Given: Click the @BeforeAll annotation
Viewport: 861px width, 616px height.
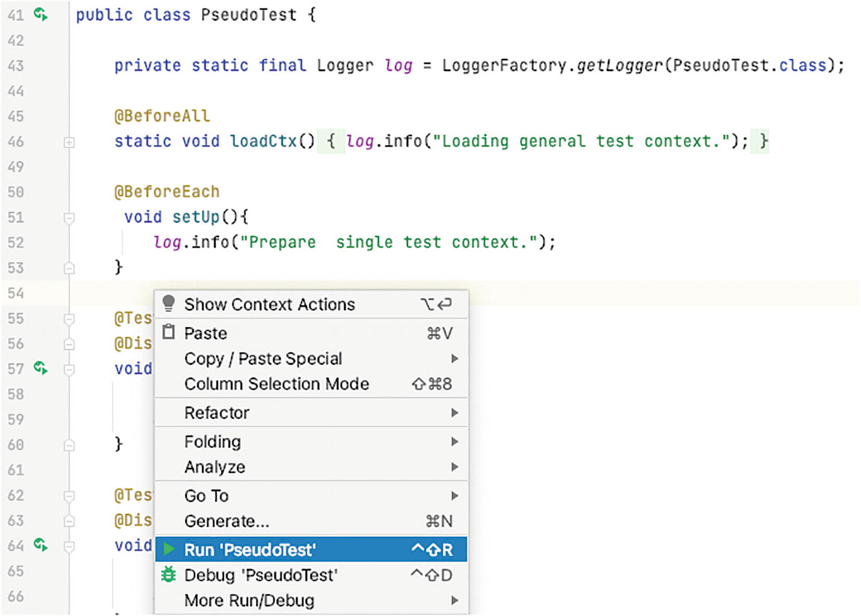Looking at the screenshot, I should [x=162, y=116].
